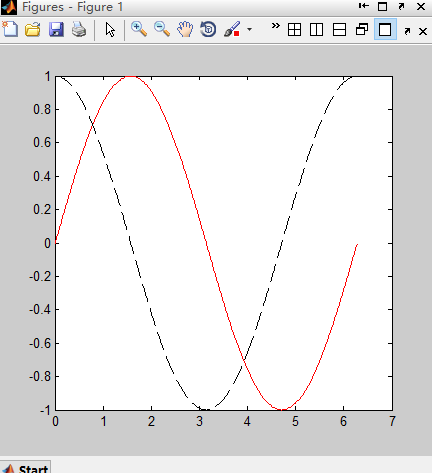
Task: Open a file with the folder icon
Action: click(x=33, y=30)
